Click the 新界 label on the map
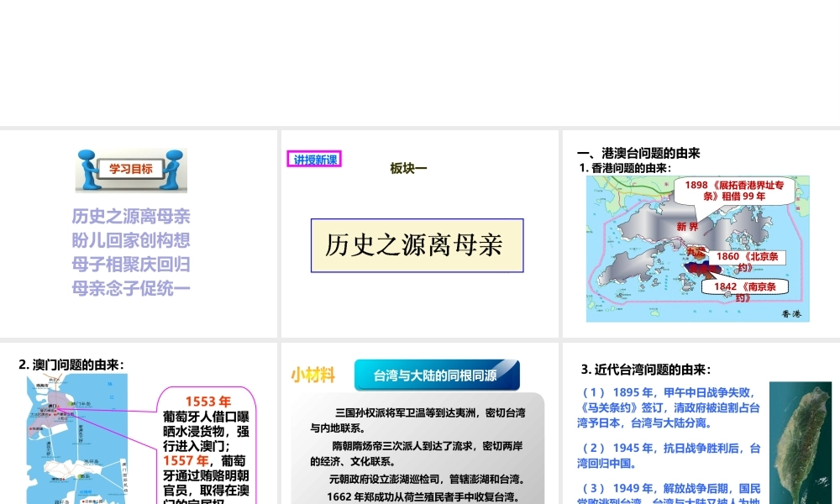This screenshot has width=840, height=504. [x=687, y=227]
